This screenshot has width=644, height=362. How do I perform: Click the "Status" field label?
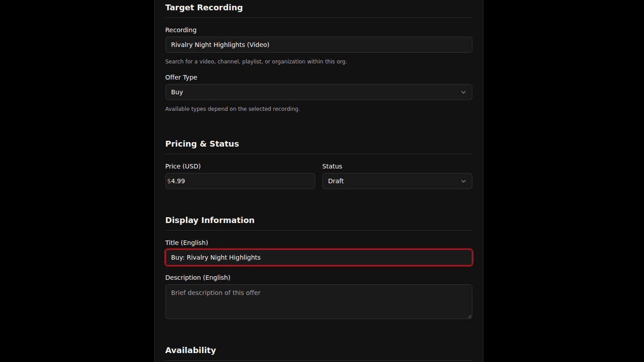coord(332,166)
